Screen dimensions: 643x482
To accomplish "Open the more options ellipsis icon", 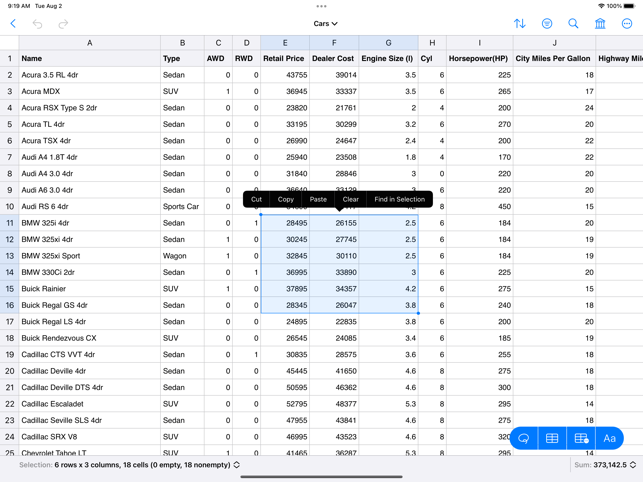I will pos(627,23).
